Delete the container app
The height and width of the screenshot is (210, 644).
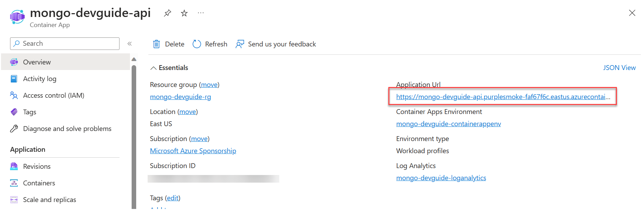[x=168, y=44]
